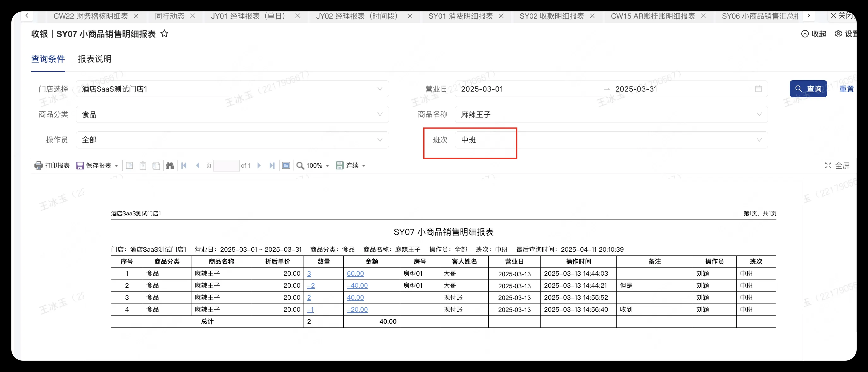Image resolution: width=868 pixels, height=372 pixels.
Task: Open the 门店选择 store dropdown
Action: point(232,89)
